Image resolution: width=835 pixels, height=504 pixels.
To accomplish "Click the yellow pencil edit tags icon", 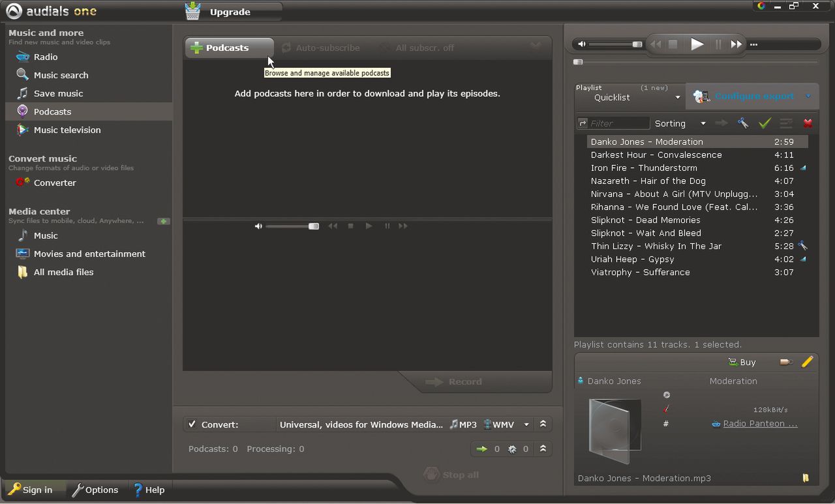I will [x=807, y=361].
